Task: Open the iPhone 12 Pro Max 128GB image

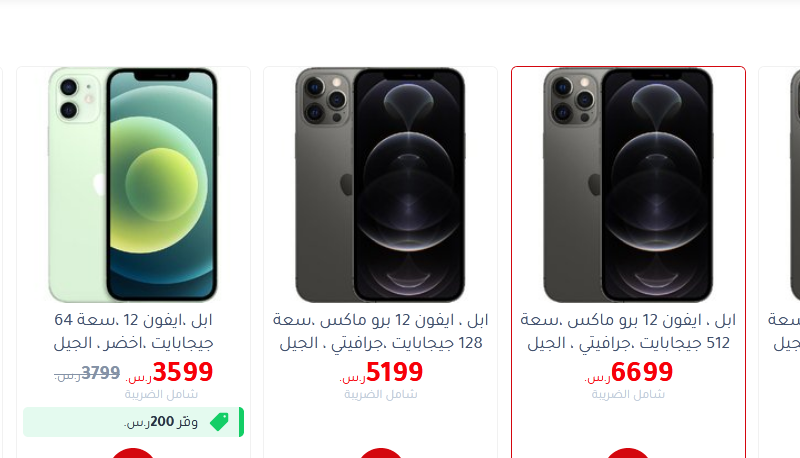Action: click(x=380, y=185)
